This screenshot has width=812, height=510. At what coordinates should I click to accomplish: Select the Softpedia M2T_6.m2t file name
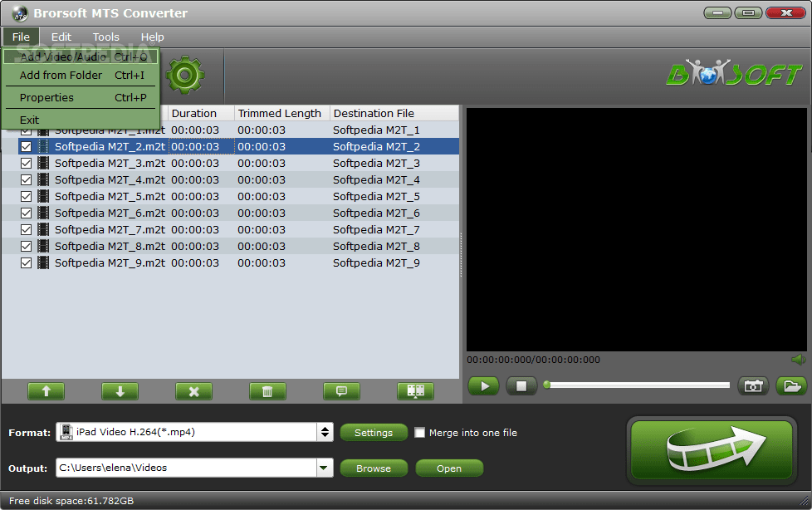click(110, 213)
